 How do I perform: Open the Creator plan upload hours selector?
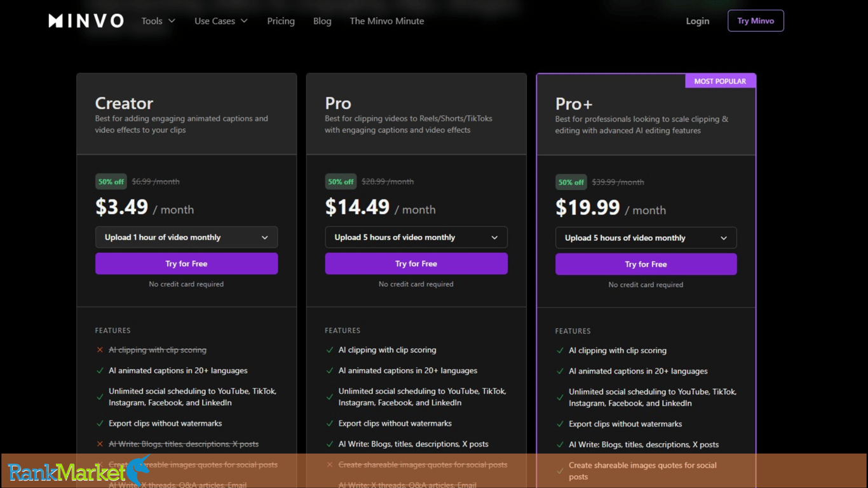[x=186, y=236]
